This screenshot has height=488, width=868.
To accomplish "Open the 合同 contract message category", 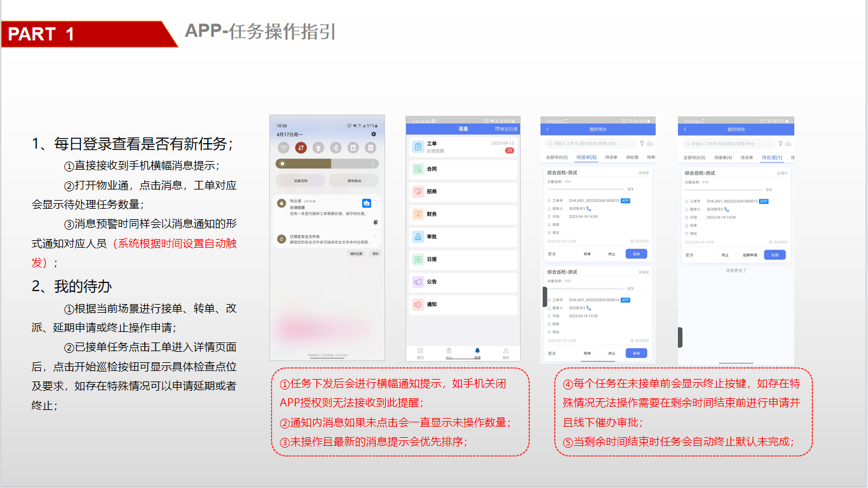I will pos(418,169).
